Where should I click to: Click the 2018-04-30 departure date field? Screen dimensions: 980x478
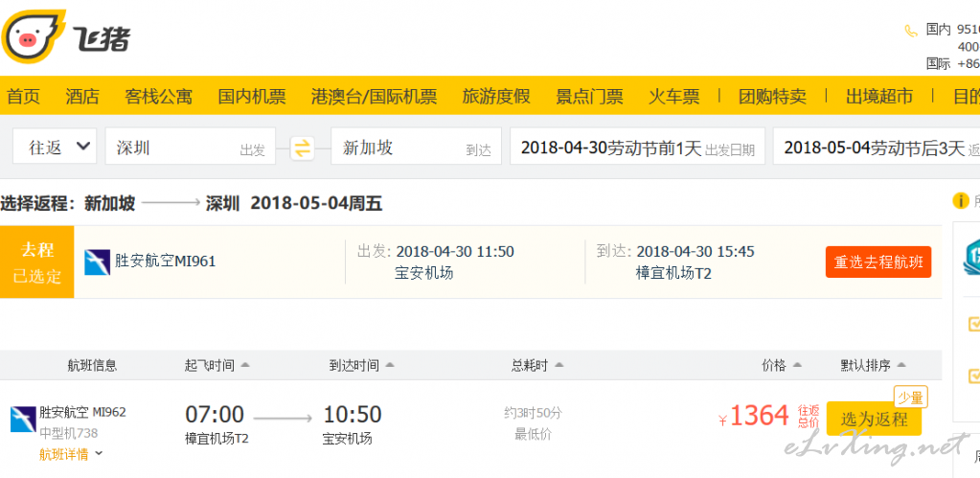point(637,147)
